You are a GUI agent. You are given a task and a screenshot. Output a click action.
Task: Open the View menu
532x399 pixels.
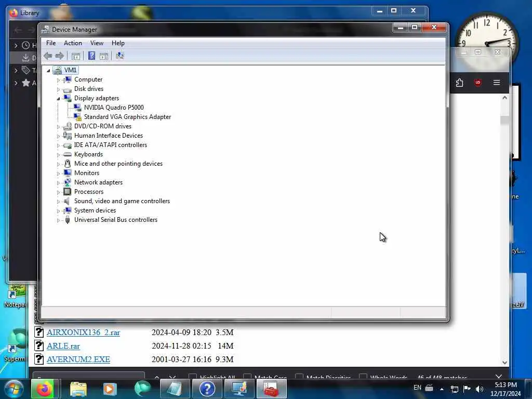click(x=97, y=43)
